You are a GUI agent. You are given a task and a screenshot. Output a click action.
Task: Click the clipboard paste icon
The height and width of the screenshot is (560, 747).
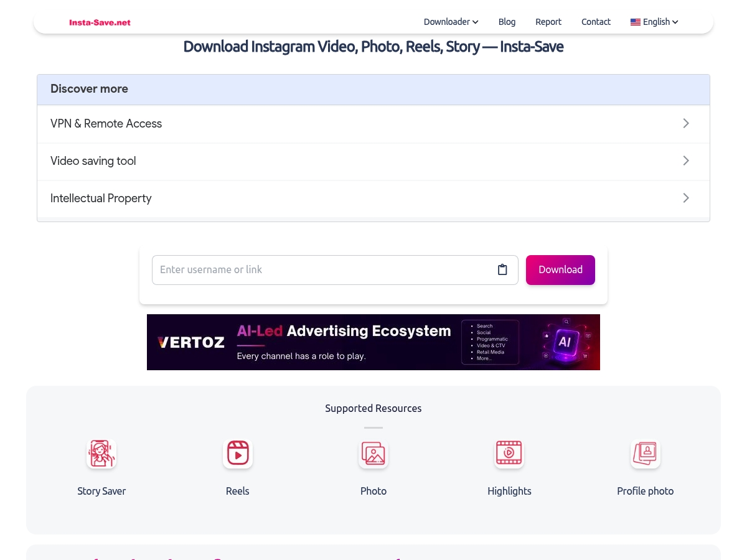pos(502,269)
